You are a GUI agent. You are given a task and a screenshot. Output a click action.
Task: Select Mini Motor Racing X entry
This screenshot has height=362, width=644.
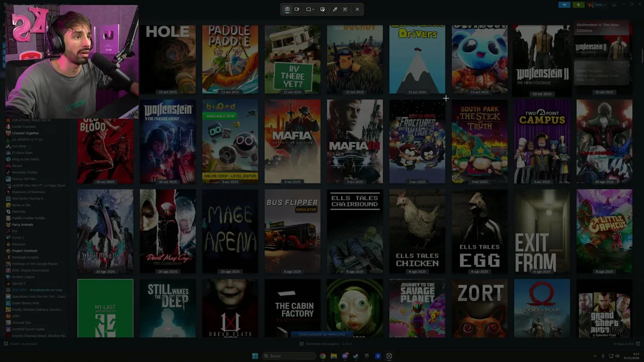pyautogui.click(x=28, y=199)
